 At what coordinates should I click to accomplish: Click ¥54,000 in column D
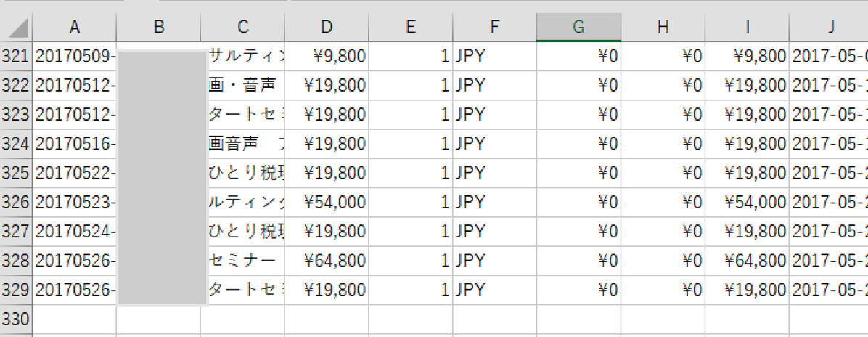coord(327,203)
